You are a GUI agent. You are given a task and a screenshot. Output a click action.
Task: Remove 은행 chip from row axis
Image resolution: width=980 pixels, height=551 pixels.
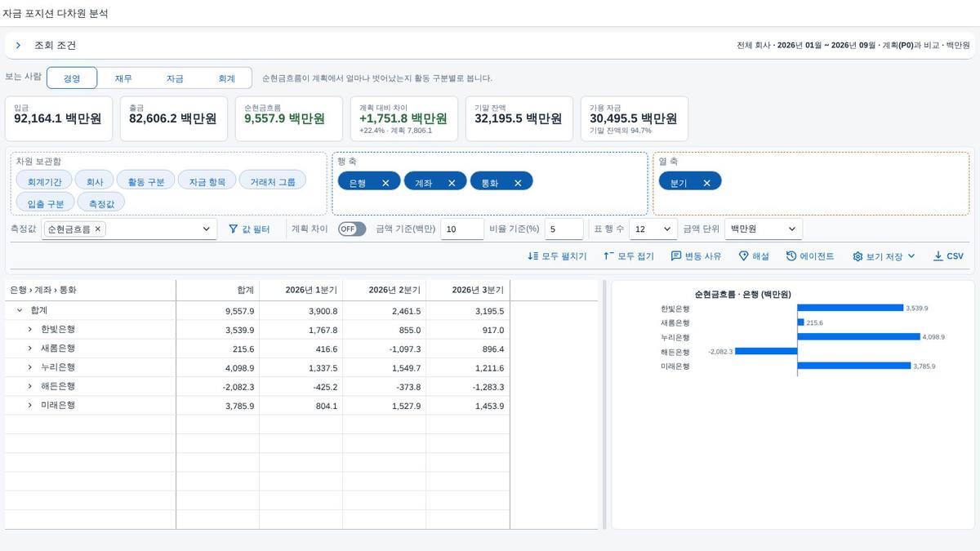(x=385, y=183)
